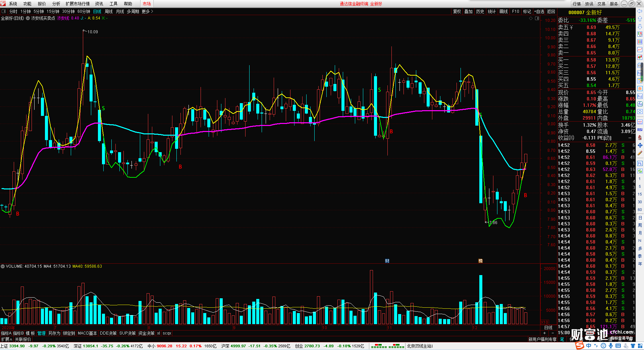This screenshot has width=644, height=350.
Task: Click the 榜 marker on the chart
Action: [480, 261]
